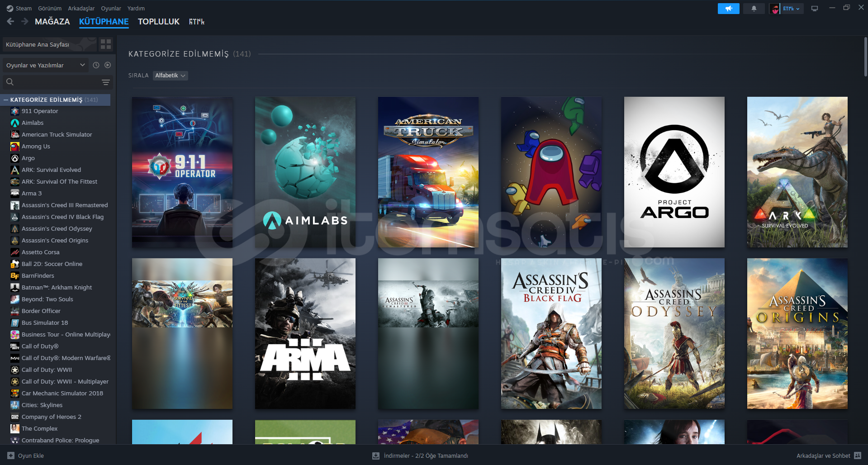Toggle sort by recent activity clock icon

96,65
